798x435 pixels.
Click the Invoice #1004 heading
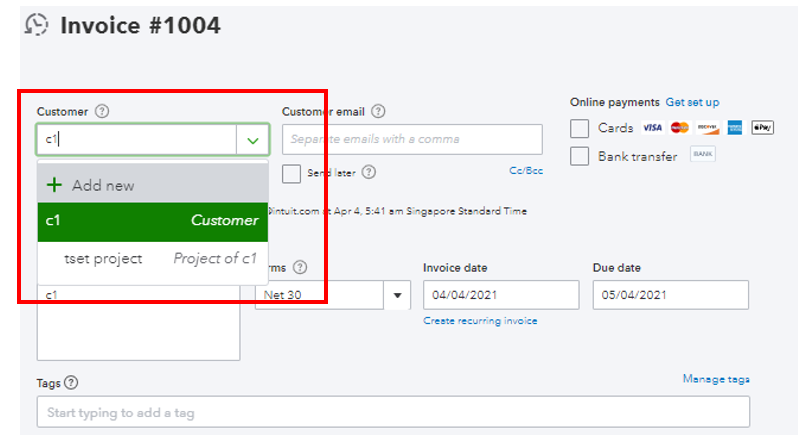(x=140, y=25)
